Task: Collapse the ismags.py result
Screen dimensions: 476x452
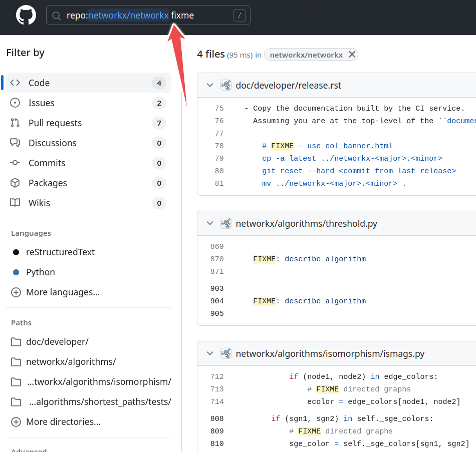Action: (x=210, y=353)
